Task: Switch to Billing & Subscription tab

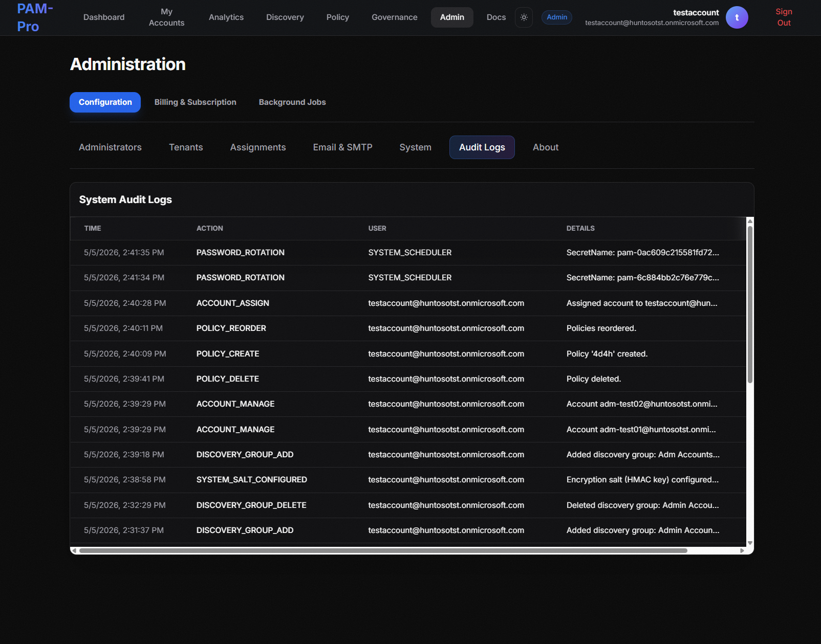Action: tap(195, 102)
